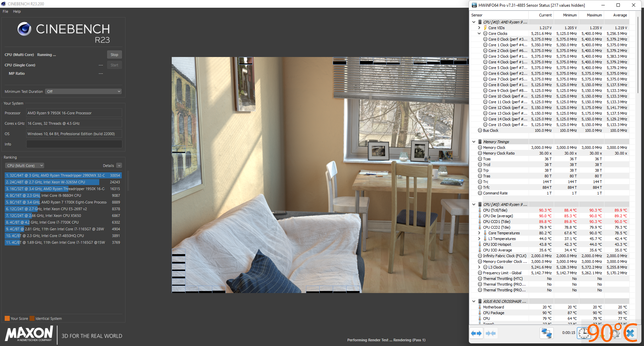Viewport: 644px width, 346px height.
Task: Click the Info input field in Your System
Action: (x=74, y=144)
